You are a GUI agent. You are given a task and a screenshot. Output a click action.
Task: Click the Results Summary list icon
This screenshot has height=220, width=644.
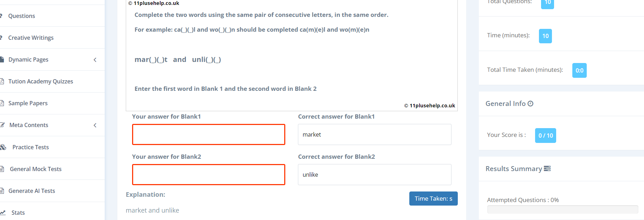tap(547, 169)
